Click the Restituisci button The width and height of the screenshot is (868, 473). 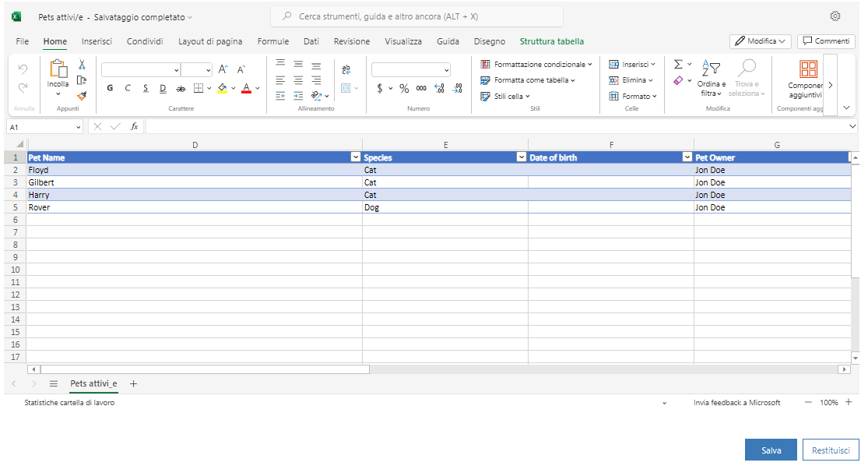click(x=831, y=450)
